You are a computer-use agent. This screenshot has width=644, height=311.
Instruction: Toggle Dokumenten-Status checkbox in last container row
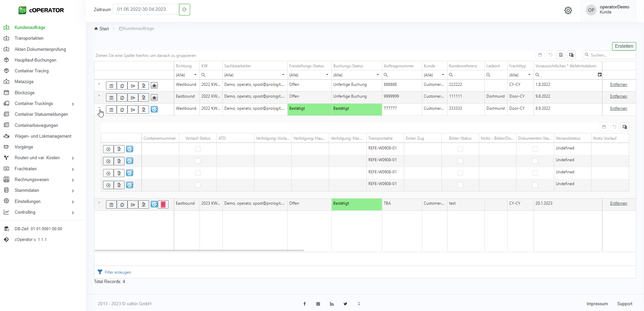point(535,185)
